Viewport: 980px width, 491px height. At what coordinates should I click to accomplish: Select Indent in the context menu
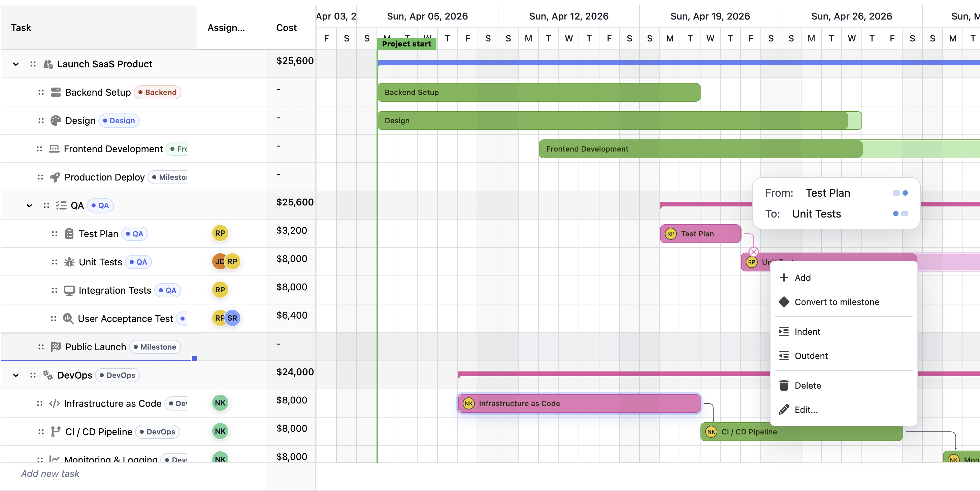point(844,332)
